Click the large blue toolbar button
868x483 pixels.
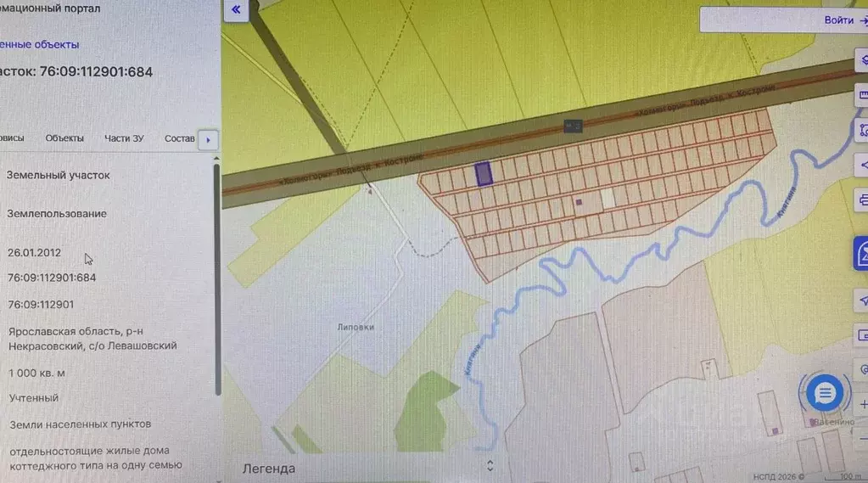coord(861,254)
